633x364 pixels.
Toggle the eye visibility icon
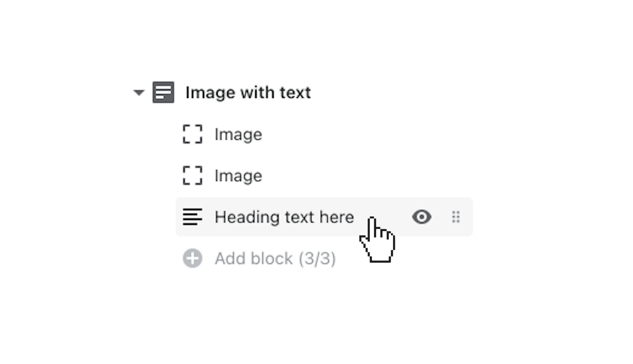pos(422,217)
